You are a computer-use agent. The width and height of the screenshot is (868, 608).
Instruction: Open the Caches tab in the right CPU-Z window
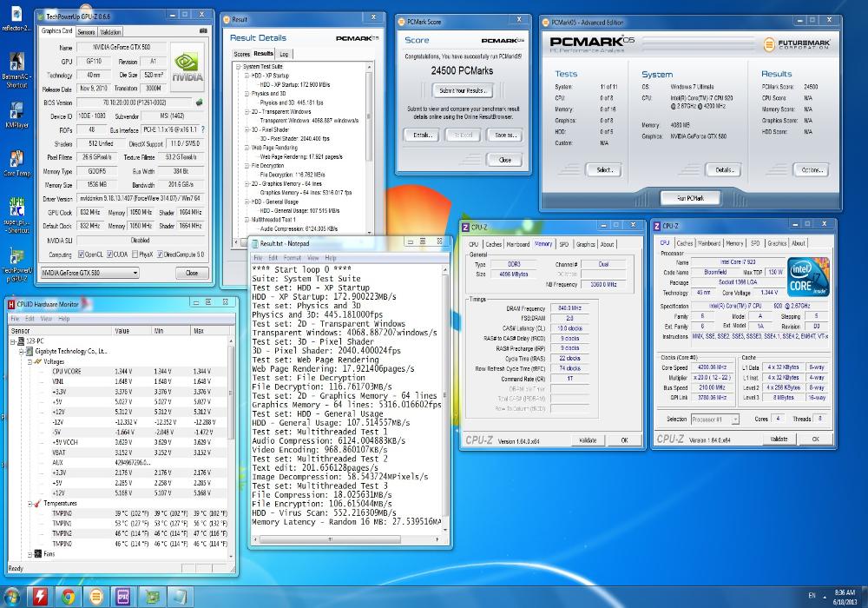tap(684, 243)
